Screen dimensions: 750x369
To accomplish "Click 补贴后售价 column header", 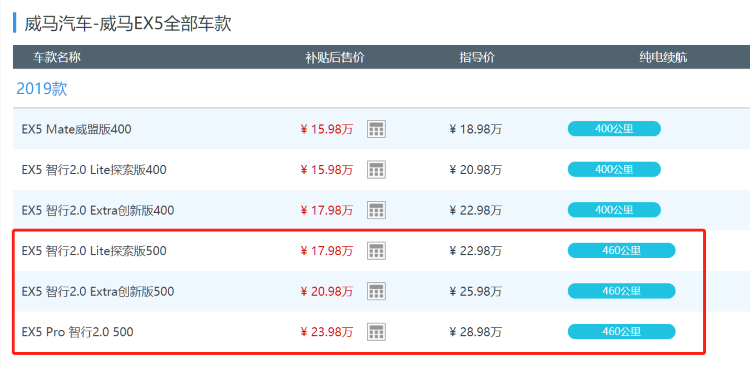I will (x=335, y=58).
